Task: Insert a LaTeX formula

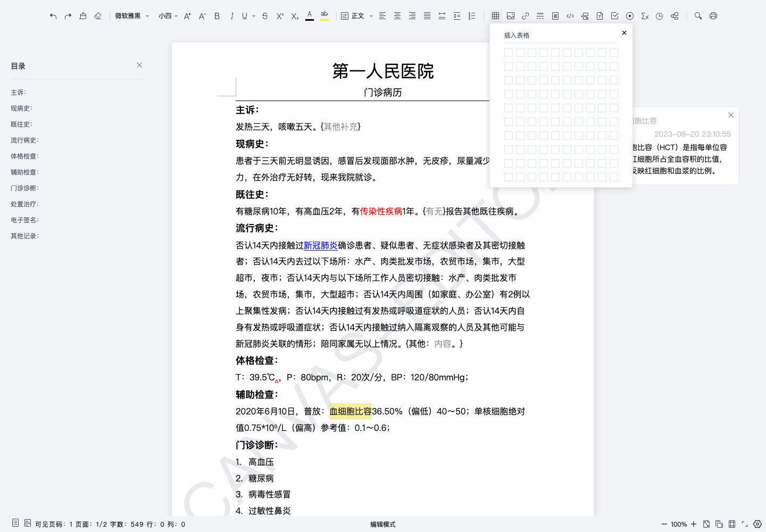Action: pos(645,16)
